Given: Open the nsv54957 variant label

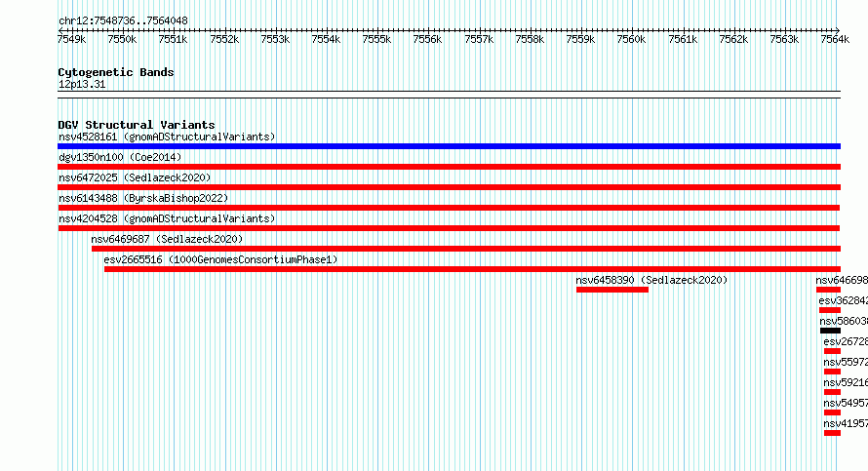Looking at the screenshot, I should coord(846,403).
